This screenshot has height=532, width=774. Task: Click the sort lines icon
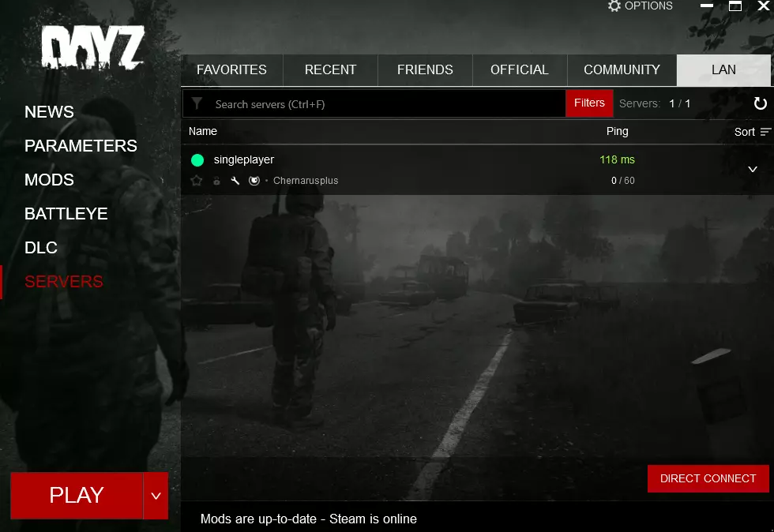pos(765,132)
